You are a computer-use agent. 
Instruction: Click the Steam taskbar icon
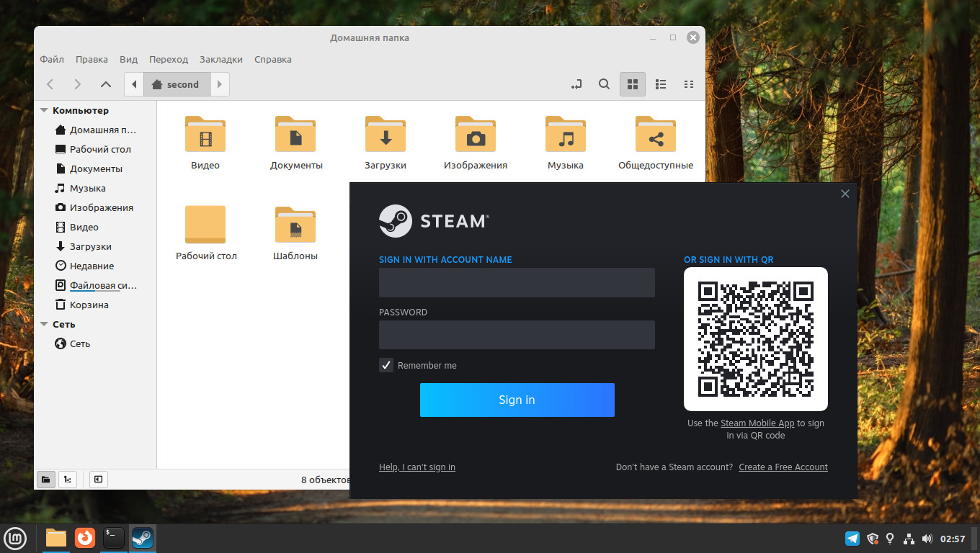(x=142, y=538)
